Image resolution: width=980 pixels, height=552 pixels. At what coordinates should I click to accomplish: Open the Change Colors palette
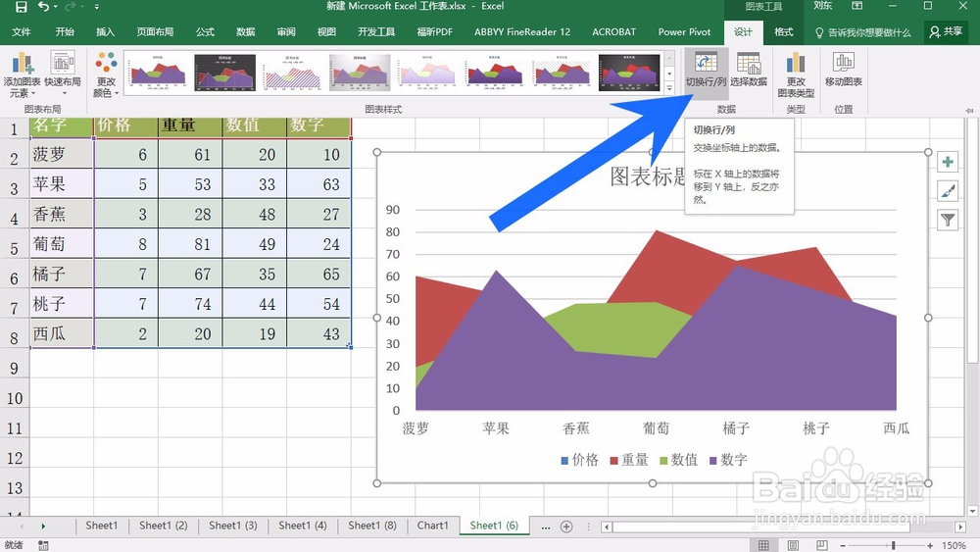pyautogui.click(x=106, y=75)
